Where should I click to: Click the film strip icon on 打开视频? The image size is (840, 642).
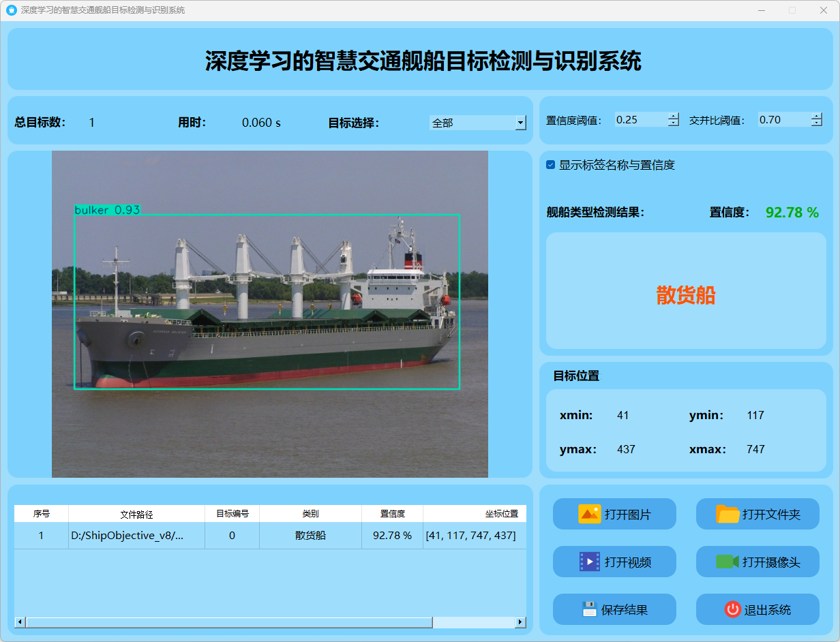pos(589,562)
